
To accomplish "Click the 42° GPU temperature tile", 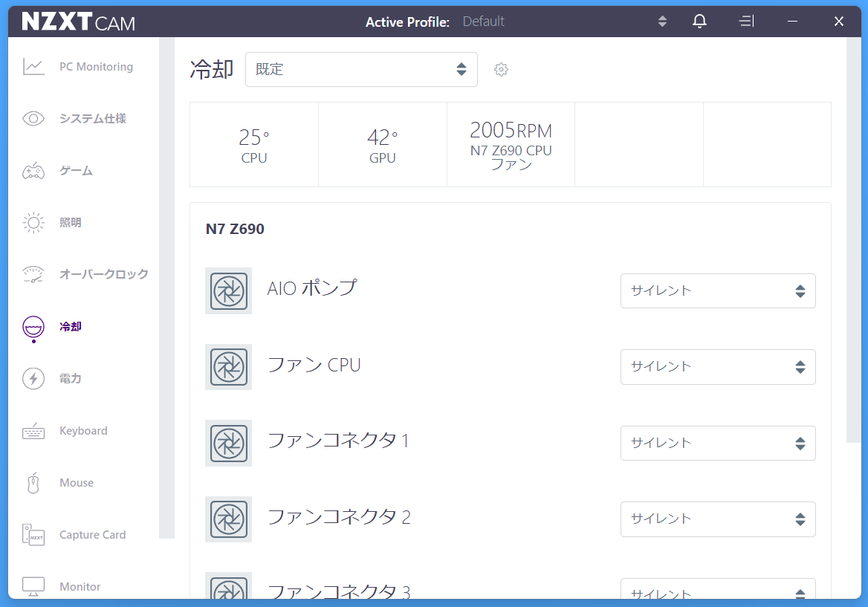I will coord(383,144).
